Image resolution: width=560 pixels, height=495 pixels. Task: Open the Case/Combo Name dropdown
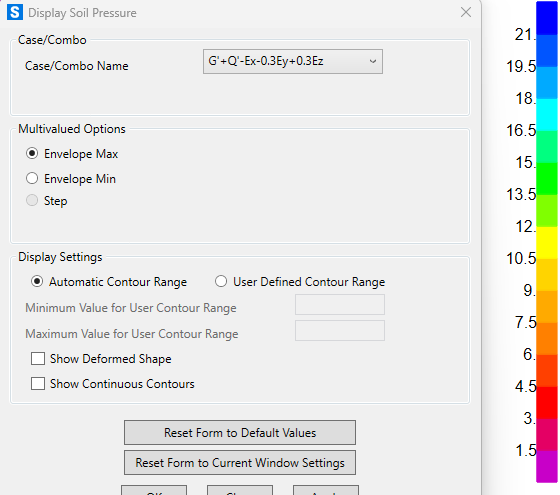pos(293,61)
